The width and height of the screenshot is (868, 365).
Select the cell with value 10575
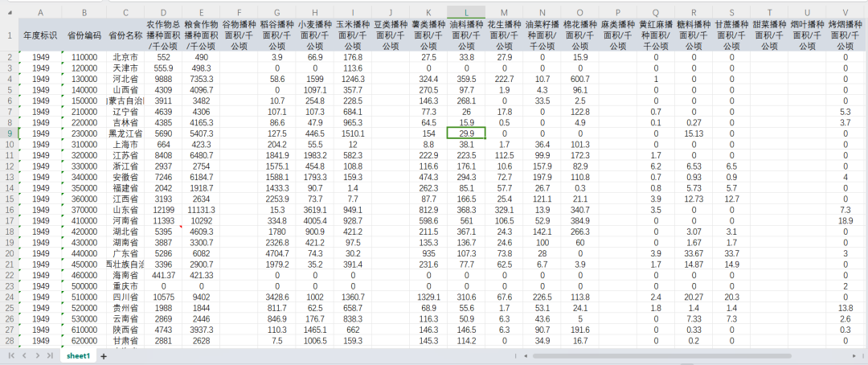click(x=163, y=297)
